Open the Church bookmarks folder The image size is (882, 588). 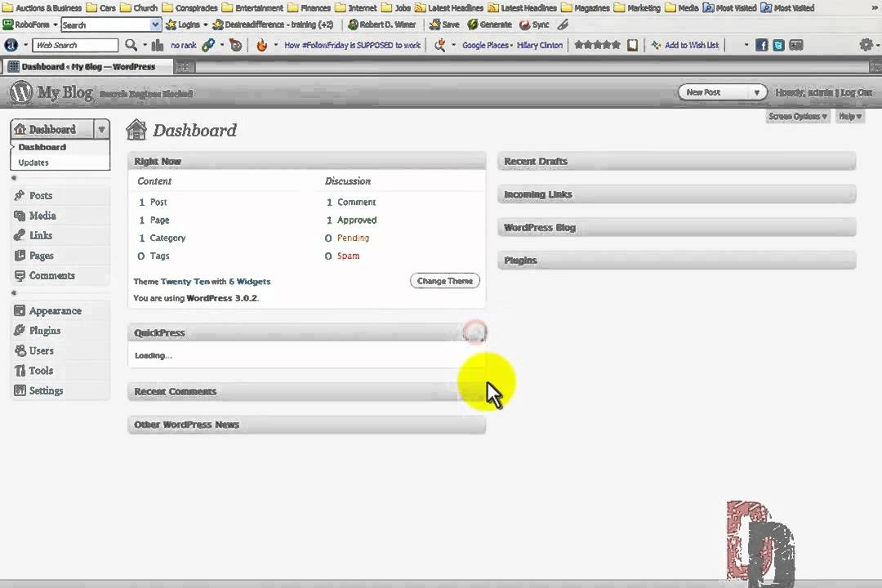coord(138,8)
